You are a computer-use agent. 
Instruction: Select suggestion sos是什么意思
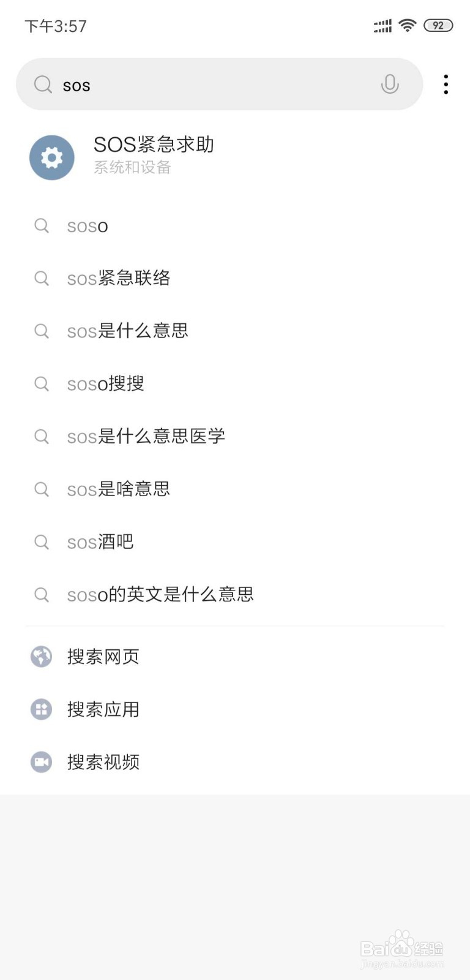tap(127, 331)
